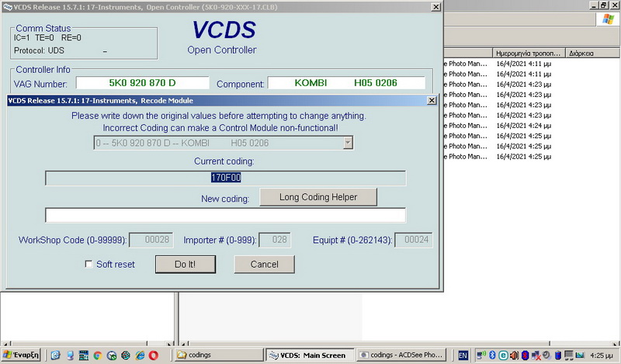Click the Cancel button

pos(264,264)
